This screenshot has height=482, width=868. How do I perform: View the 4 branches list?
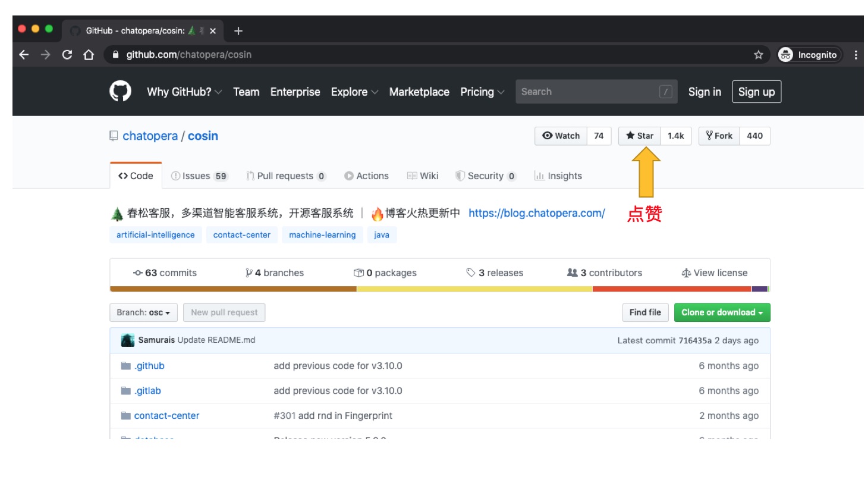274,273
